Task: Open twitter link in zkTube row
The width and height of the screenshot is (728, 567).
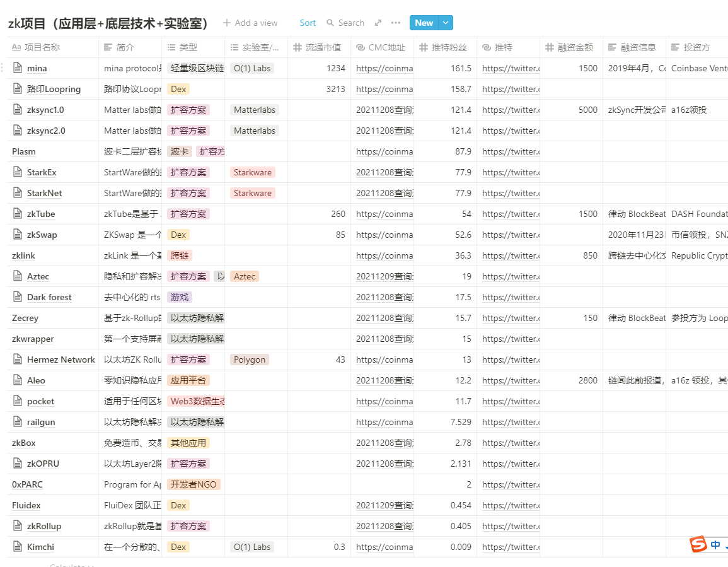Action: point(511,214)
